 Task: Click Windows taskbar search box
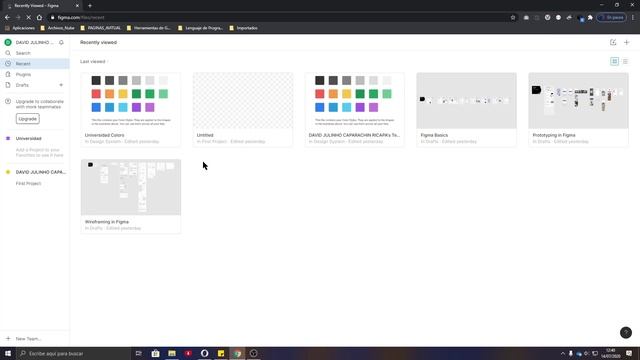[x=73, y=353]
